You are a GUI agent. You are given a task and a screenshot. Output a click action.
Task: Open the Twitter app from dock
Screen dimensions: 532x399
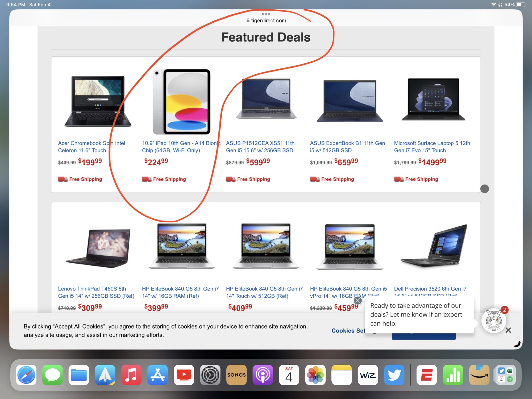click(x=394, y=375)
